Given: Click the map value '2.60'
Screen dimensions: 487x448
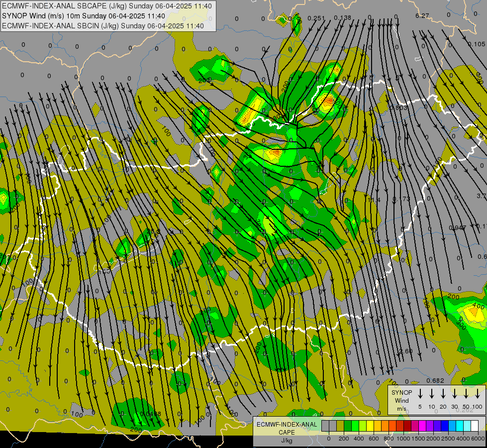Looking at the screenshot, I should [x=405, y=351].
